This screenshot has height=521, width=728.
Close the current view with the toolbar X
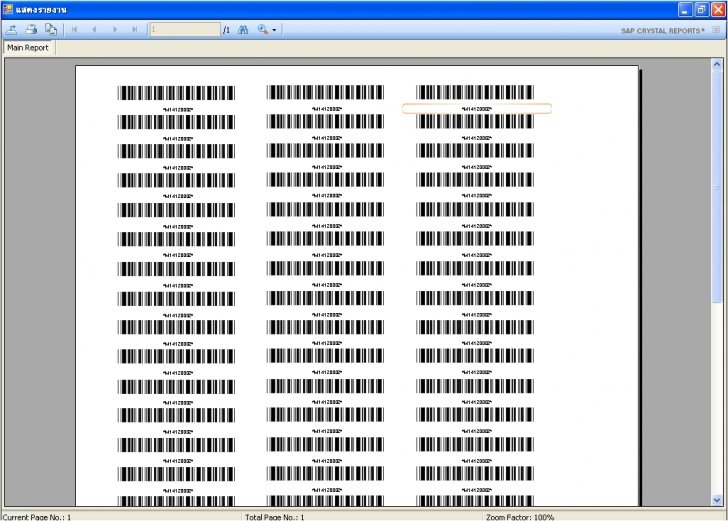(716, 30)
